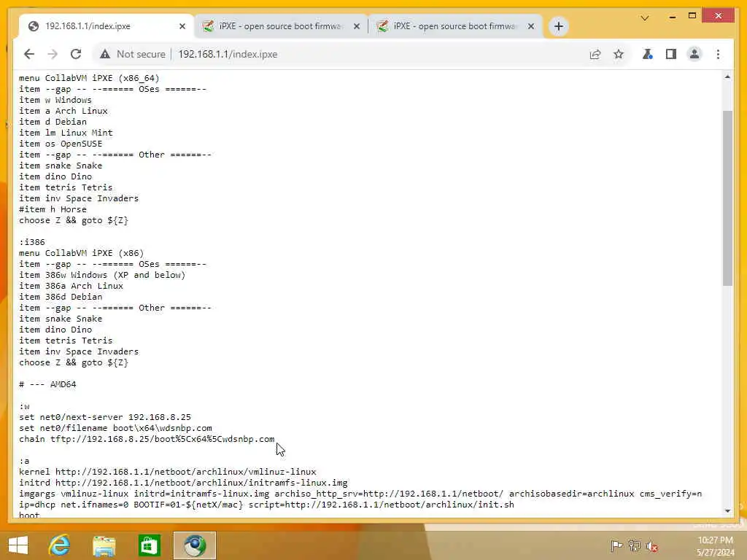Expand the tab search chevron

(x=645, y=18)
